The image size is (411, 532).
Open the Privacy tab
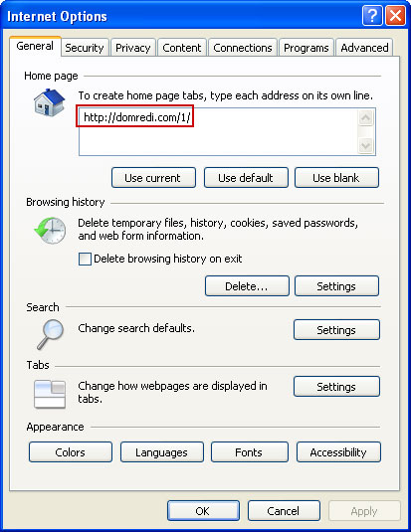[132, 48]
